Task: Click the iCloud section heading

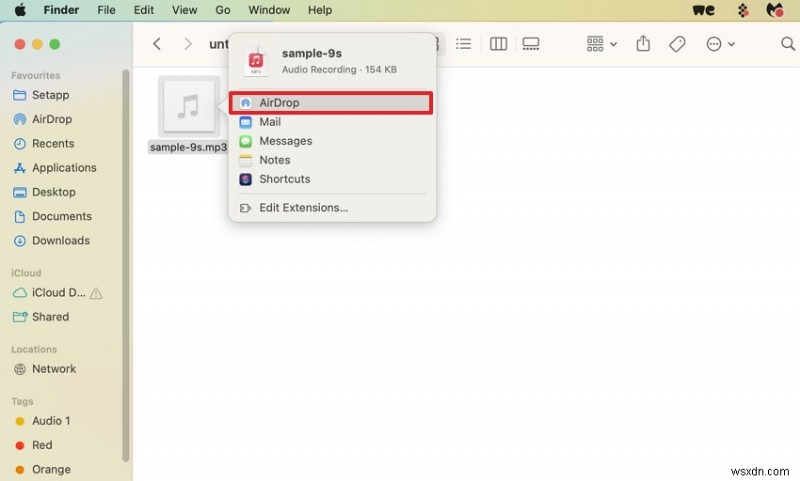Action: [x=26, y=273]
